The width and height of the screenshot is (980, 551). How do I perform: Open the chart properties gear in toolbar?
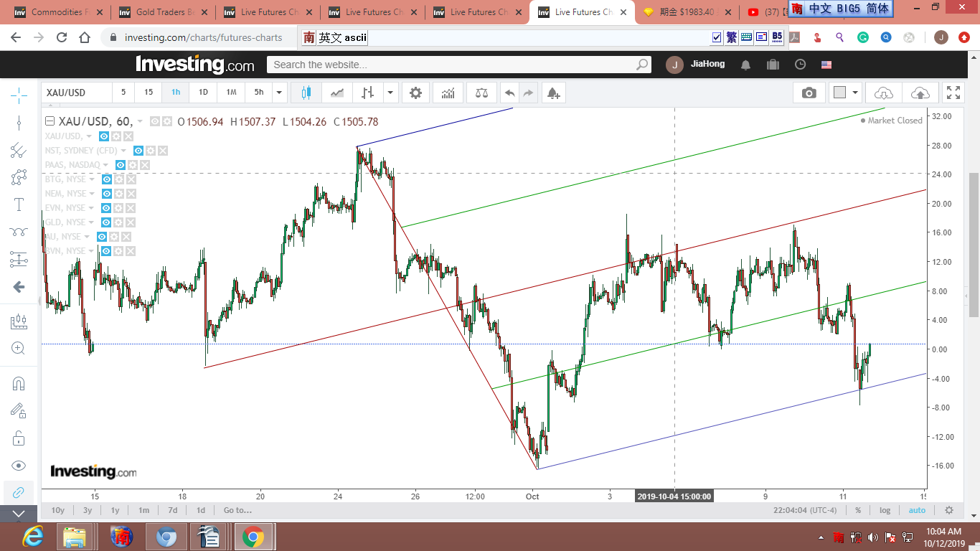[x=415, y=93]
